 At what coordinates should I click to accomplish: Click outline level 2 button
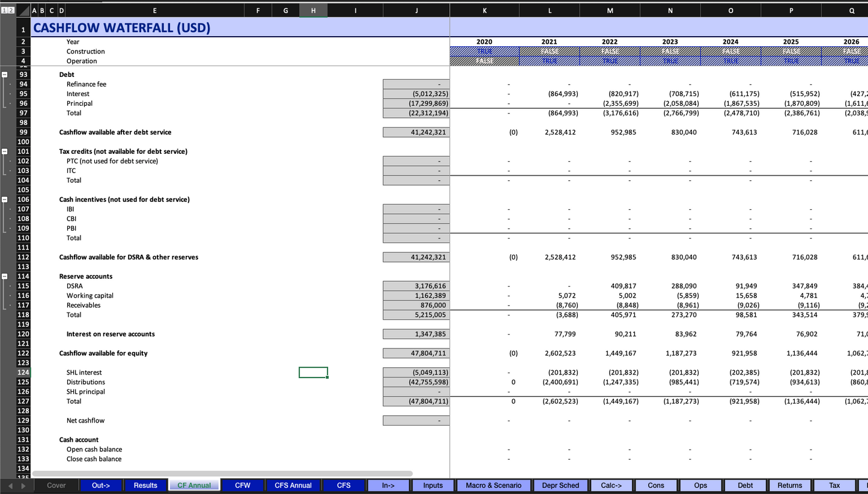tap(10, 10)
